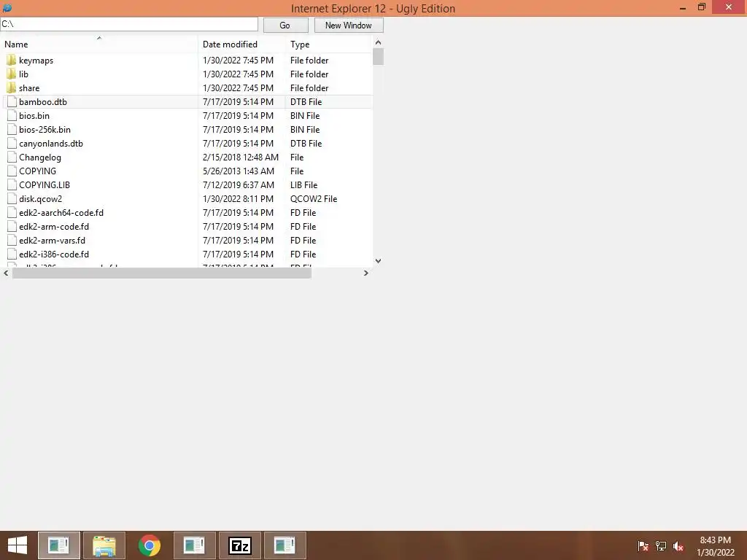747x560 pixels.
Task: Launch Google Chrome from the taskbar
Action: (149, 545)
